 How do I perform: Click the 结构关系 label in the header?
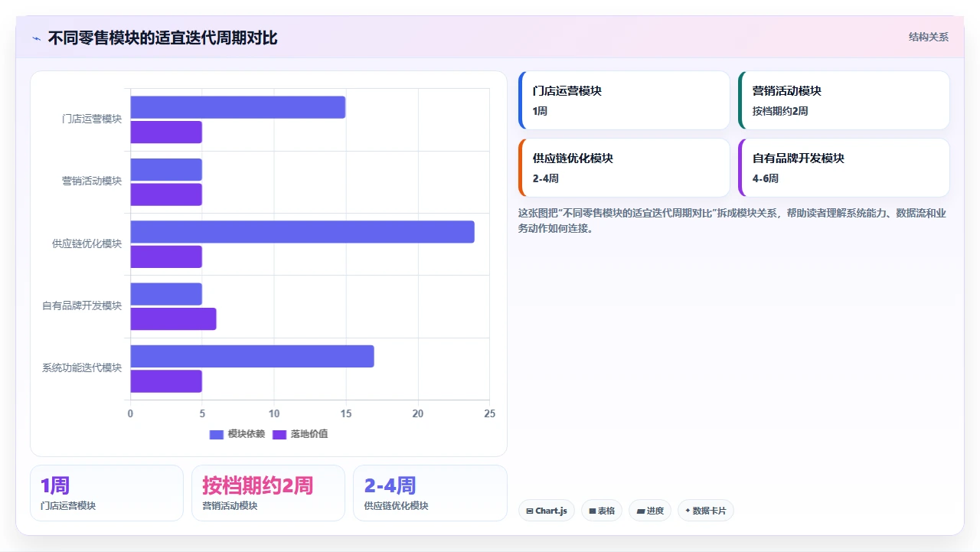click(x=929, y=37)
